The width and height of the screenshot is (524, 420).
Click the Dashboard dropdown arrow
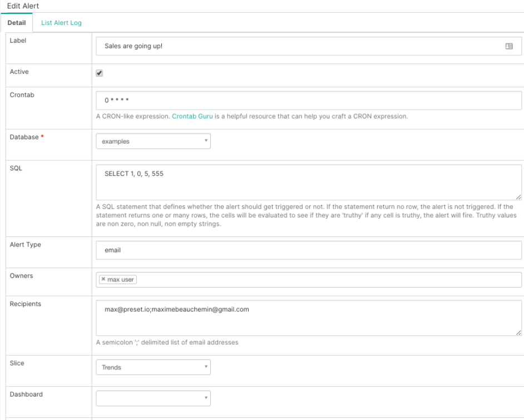[x=206, y=398]
